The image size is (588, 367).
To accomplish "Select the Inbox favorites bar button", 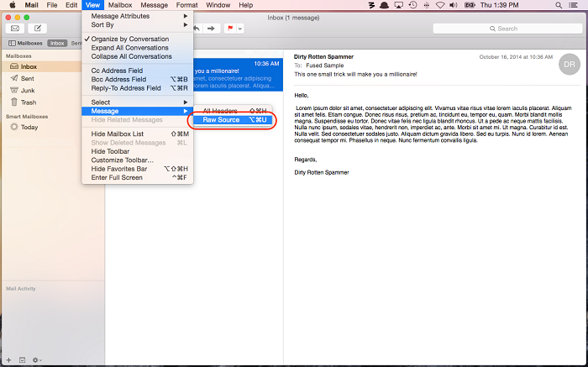I will (57, 43).
